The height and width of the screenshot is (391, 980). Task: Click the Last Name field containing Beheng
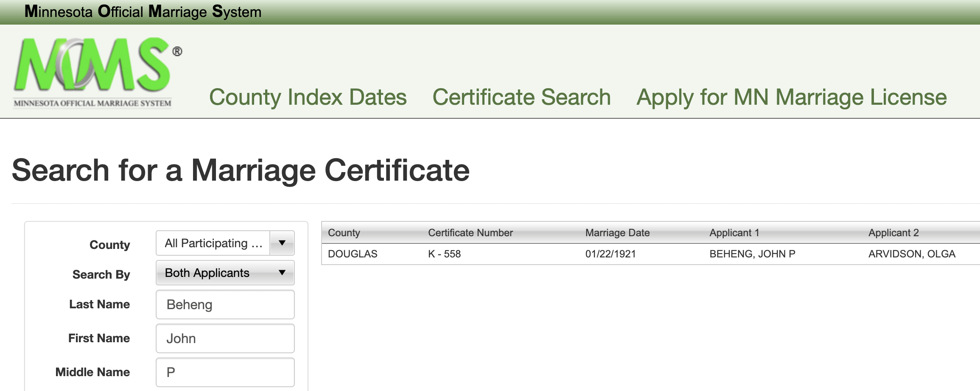tap(225, 304)
